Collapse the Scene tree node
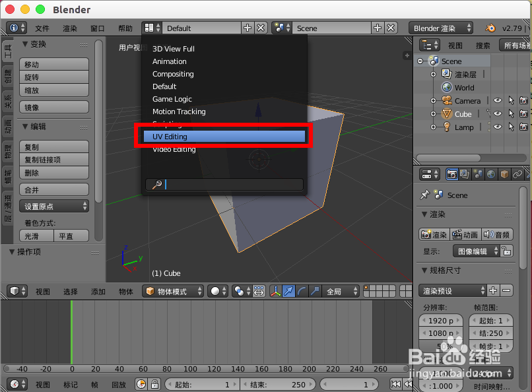The image size is (532, 392). click(x=420, y=61)
